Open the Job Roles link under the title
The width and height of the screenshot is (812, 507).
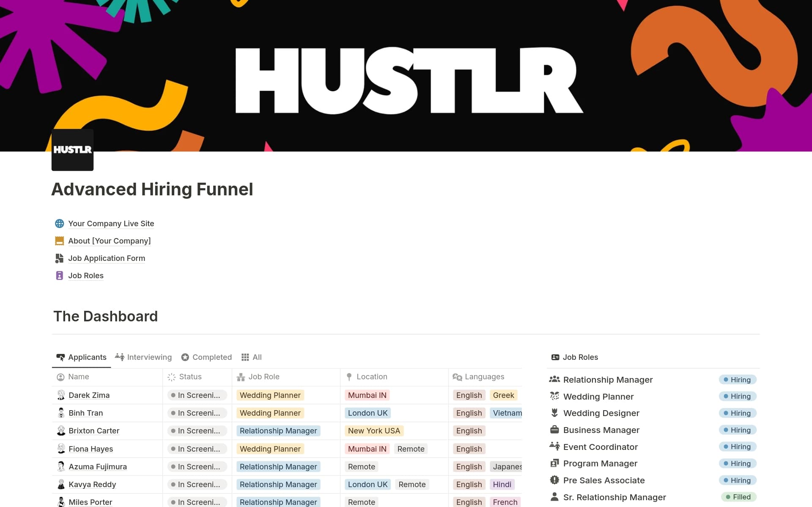tap(86, 275)
